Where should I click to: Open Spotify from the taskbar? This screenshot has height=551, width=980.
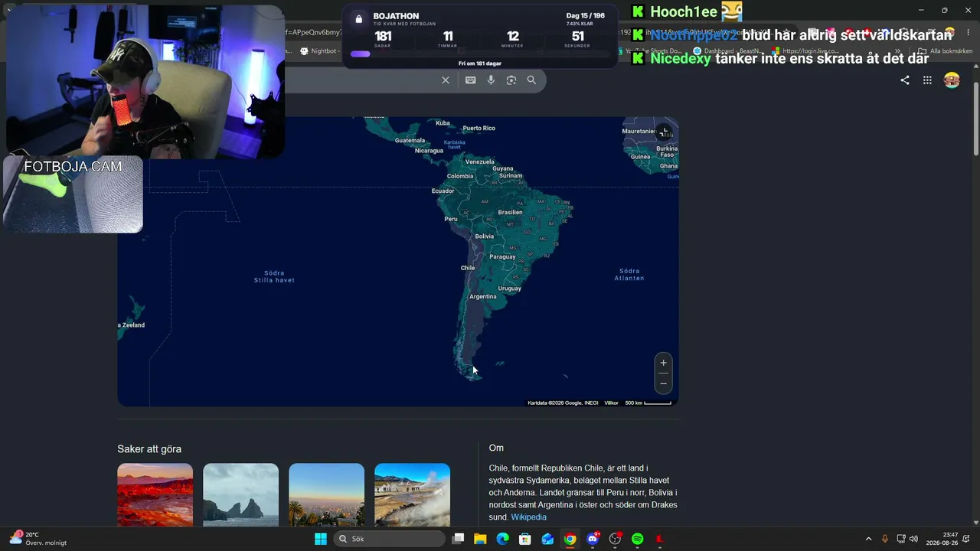point(638,539)
